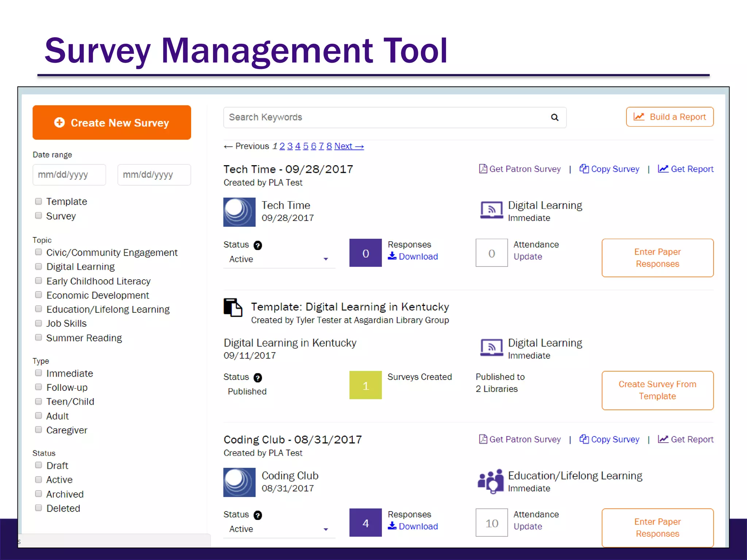Click Coding Club Get Patron Survey PDF icon

pyautogui.click(x=483, y=439)
